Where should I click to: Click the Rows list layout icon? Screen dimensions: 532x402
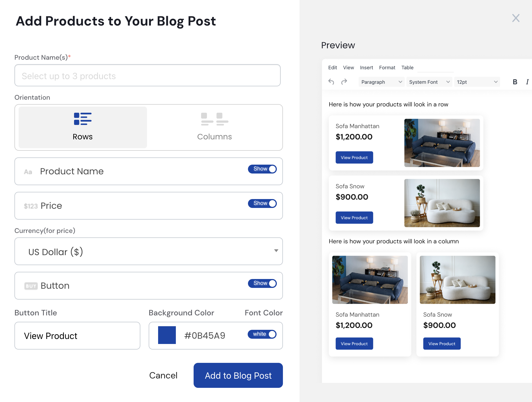click(x=83, y=119)
